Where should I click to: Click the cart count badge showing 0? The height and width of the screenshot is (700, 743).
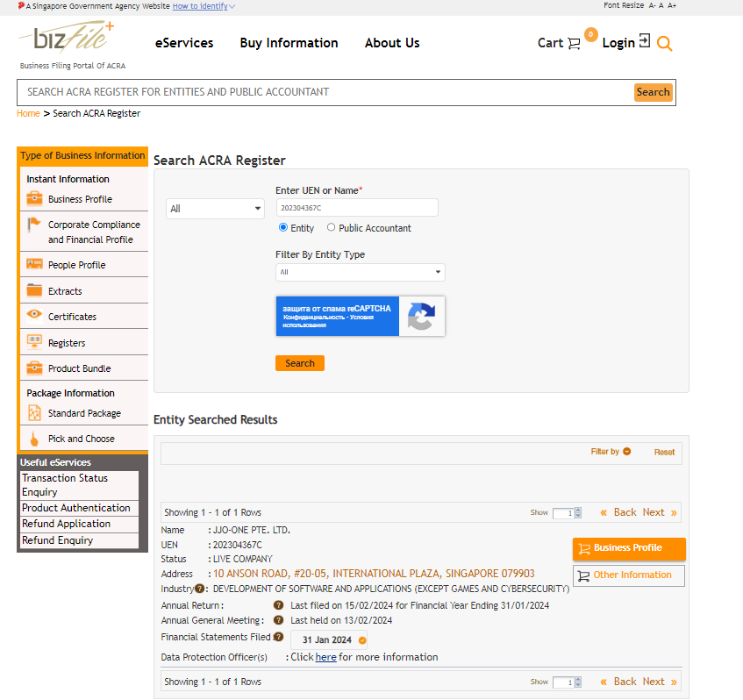pos(590,34)
